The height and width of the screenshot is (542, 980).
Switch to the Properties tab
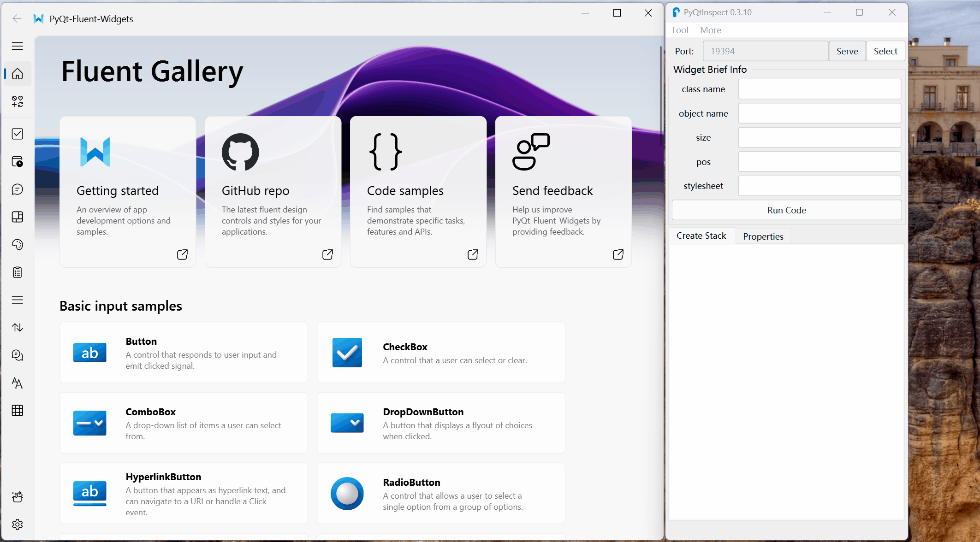[x=763, y=236]
